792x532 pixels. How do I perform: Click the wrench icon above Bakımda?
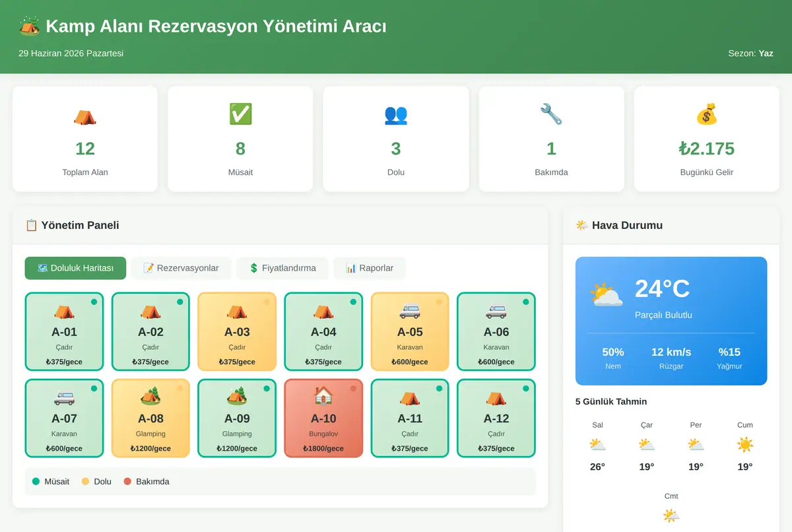(x=551, y=114)
